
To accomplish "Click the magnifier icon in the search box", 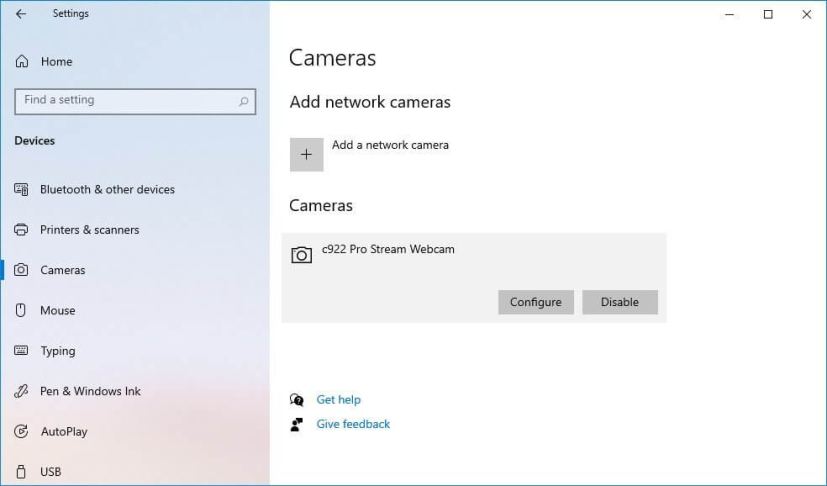I will point(243,101).
